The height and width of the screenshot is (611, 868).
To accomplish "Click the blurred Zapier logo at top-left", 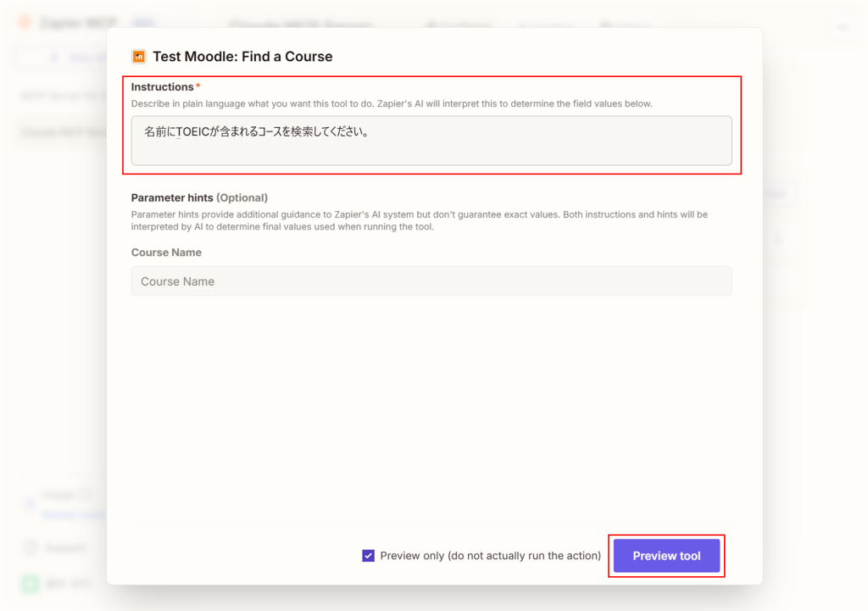I will [x=26, y=24].
